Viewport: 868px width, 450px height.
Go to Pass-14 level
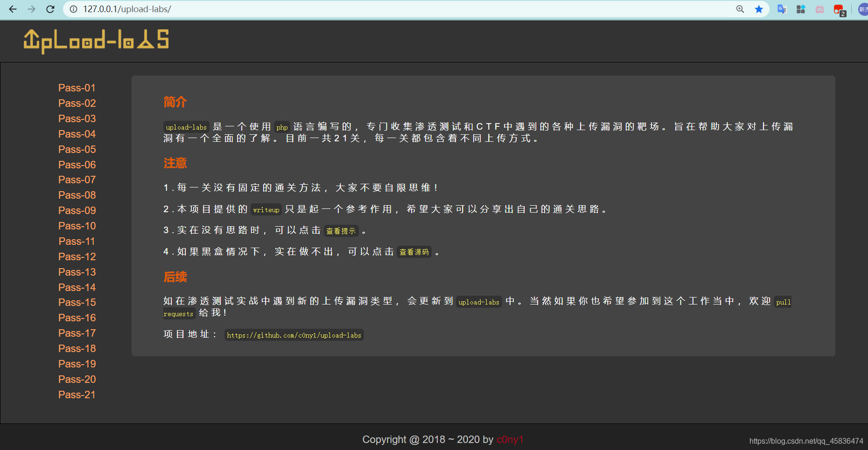[x=77, y=287]
